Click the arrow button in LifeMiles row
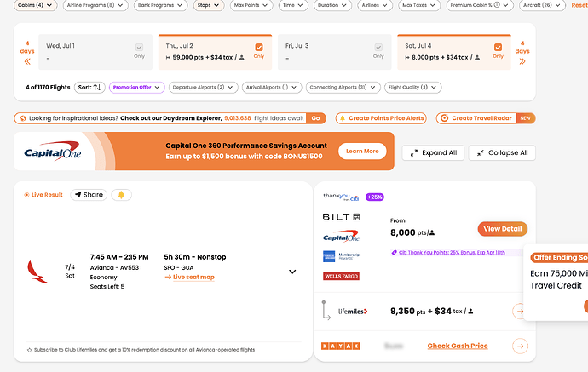The image size is (588, 372). point(519,312)
